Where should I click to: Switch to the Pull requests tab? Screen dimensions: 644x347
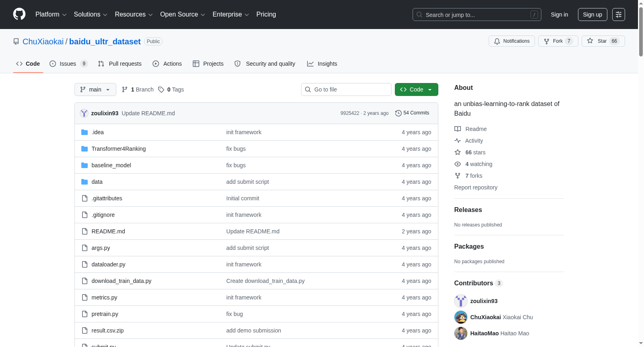pos(120,64)
